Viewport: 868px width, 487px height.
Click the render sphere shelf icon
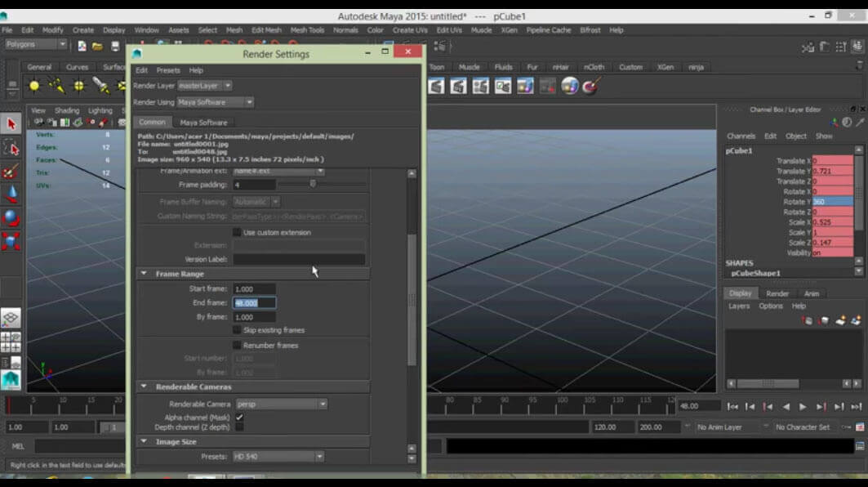coord(570,86)
